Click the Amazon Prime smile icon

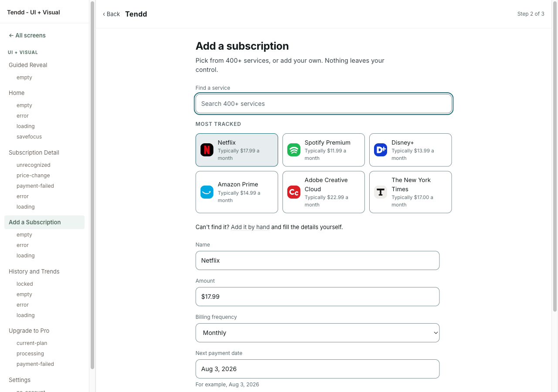pyautogui.click(x=207, y=192)
